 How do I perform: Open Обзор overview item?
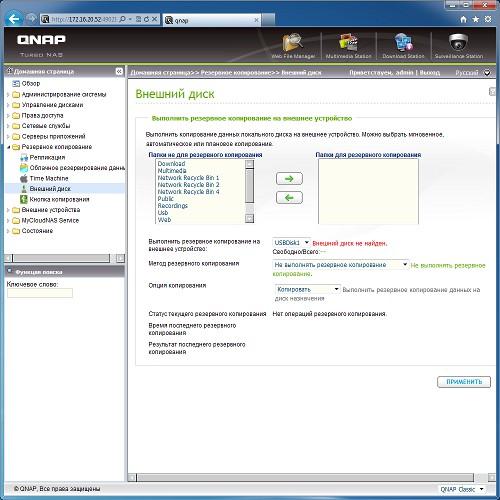point(26,83)
